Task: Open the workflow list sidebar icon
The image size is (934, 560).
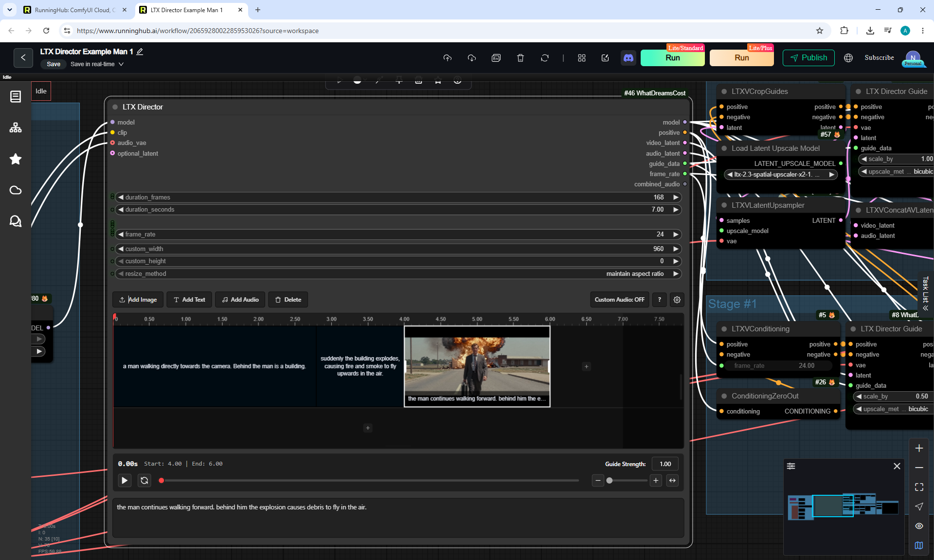Action: point(16,96)
